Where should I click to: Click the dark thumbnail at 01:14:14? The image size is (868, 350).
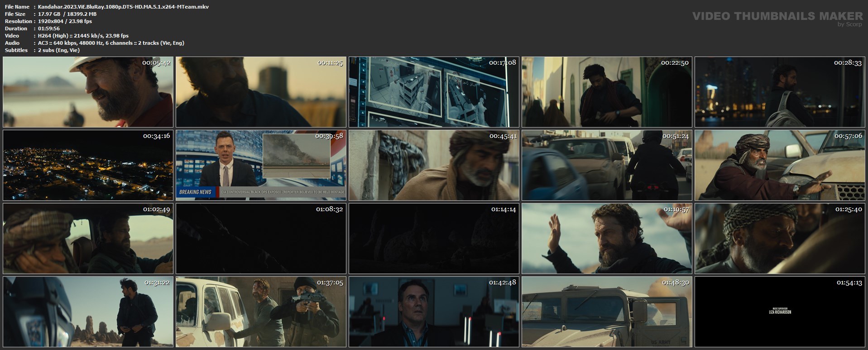tap(434, 239)
